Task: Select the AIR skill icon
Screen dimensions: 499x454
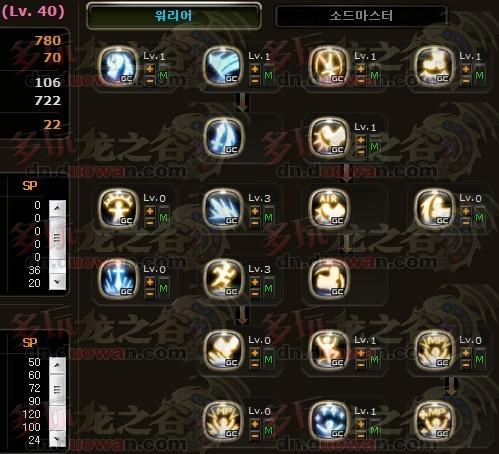Action: click(328, 208)
